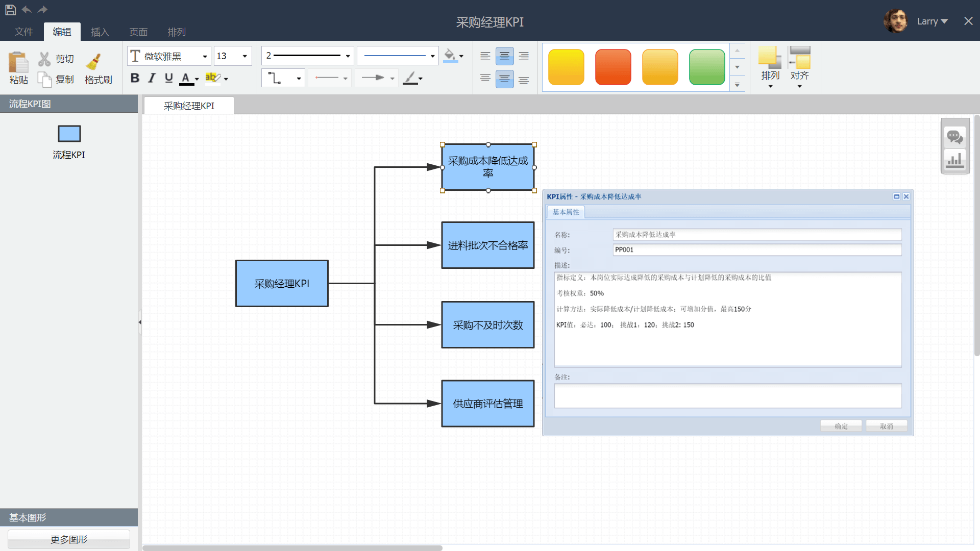Expand the Larry user menu
Viewport: 980px width, 551px height.
point(932,21)
